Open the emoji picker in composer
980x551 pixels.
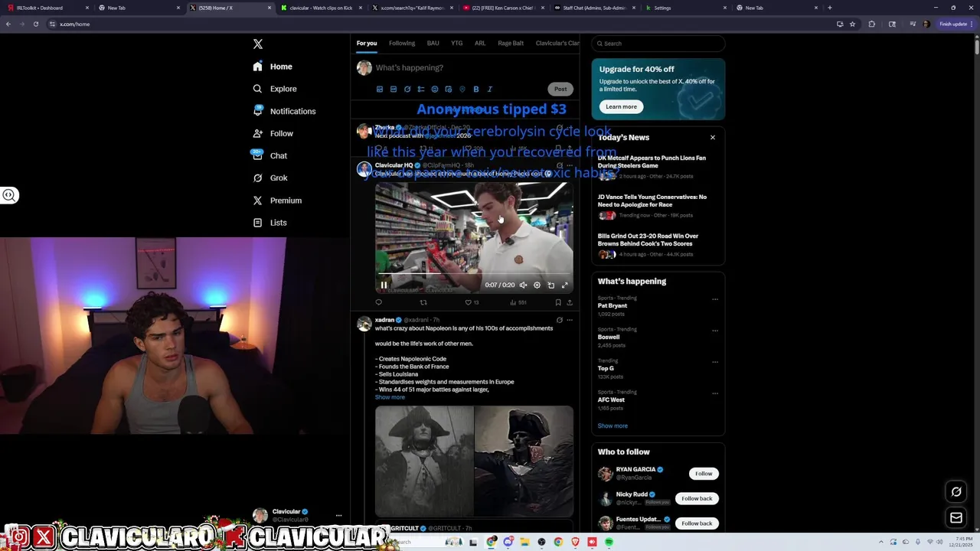pyautogui.click(x=435, y=90)
